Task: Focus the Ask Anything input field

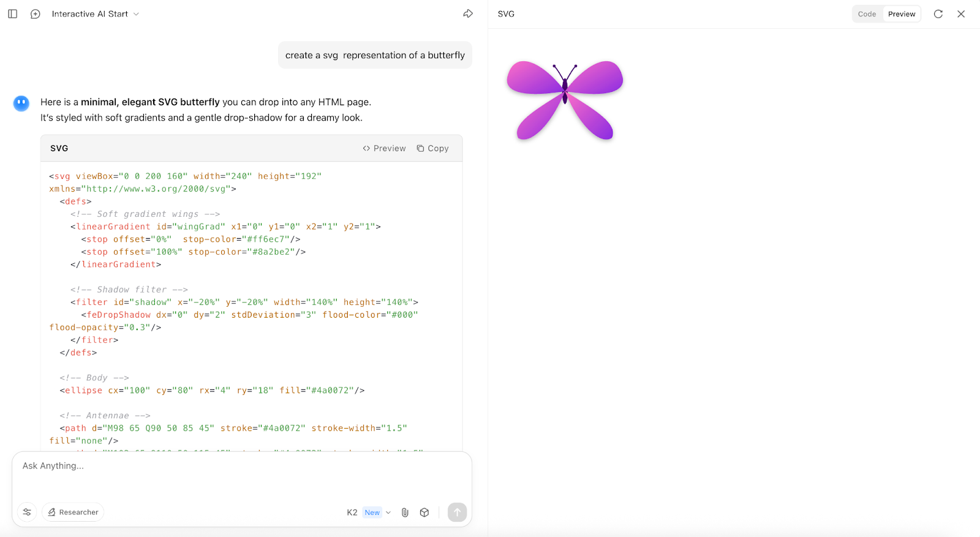Action: [x=241, y=466]
